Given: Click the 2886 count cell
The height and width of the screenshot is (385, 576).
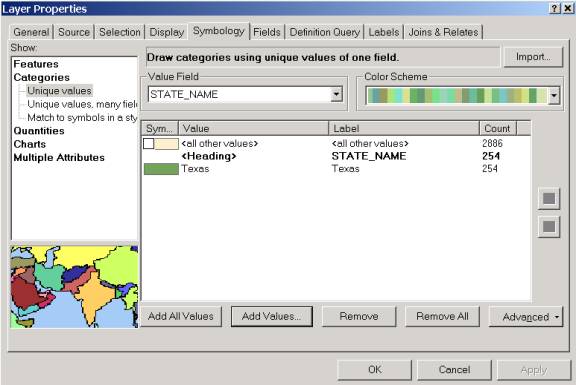Looking at the screenshot, I should (x=492, y=143).
